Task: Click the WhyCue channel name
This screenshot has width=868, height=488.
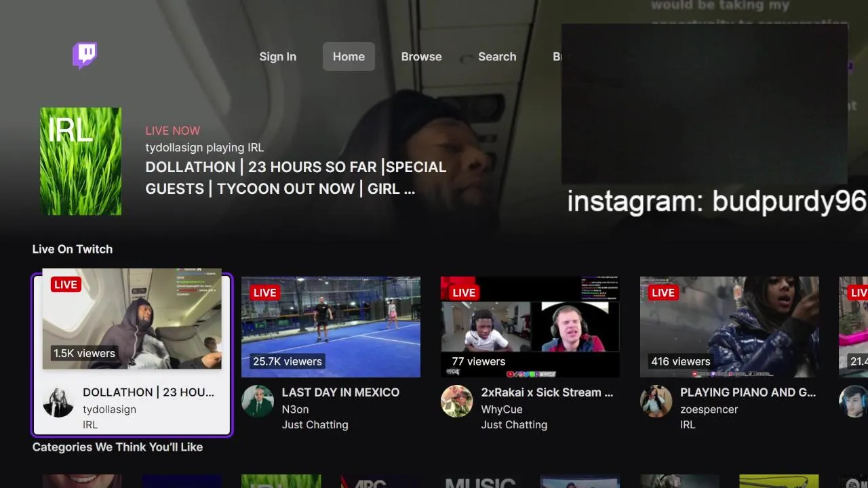Action: coord(502,409)
